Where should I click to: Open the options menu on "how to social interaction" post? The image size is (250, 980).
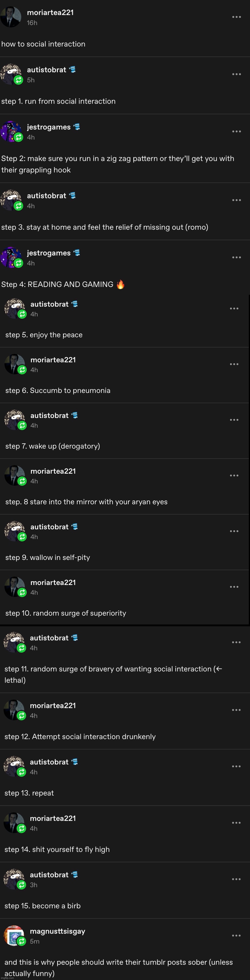[236, 17]
